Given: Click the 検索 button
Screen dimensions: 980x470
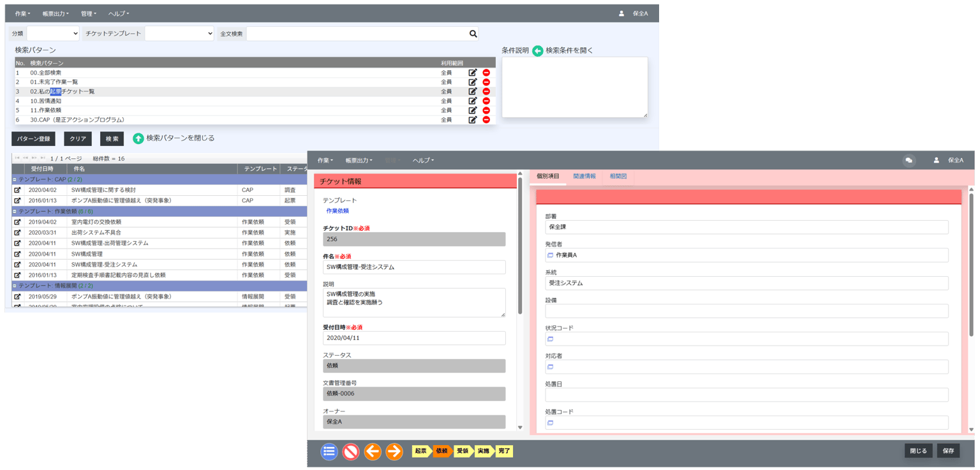Looking at the screenshot, I should coord(112,139).
